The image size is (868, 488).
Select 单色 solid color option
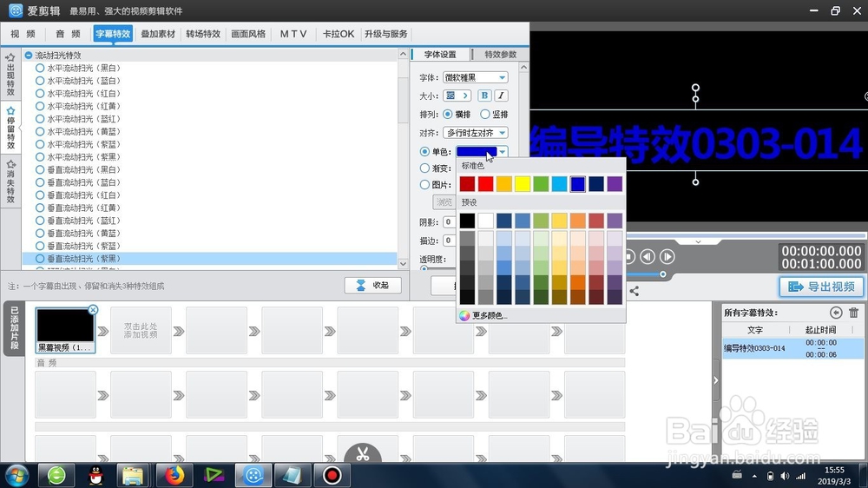point(435,152)
